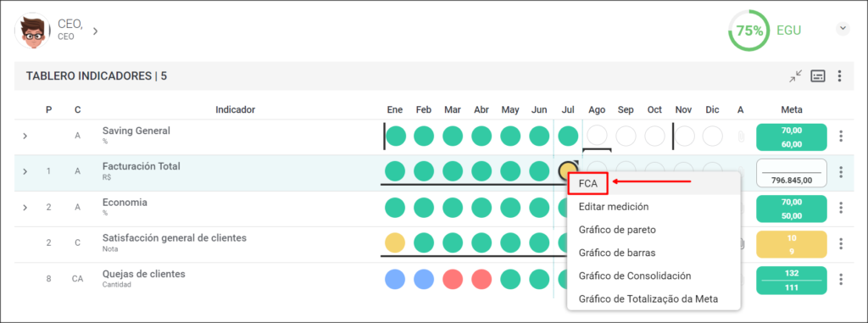Open the Tablero Indicadores three-dot menu

click(x=840, y=76)
